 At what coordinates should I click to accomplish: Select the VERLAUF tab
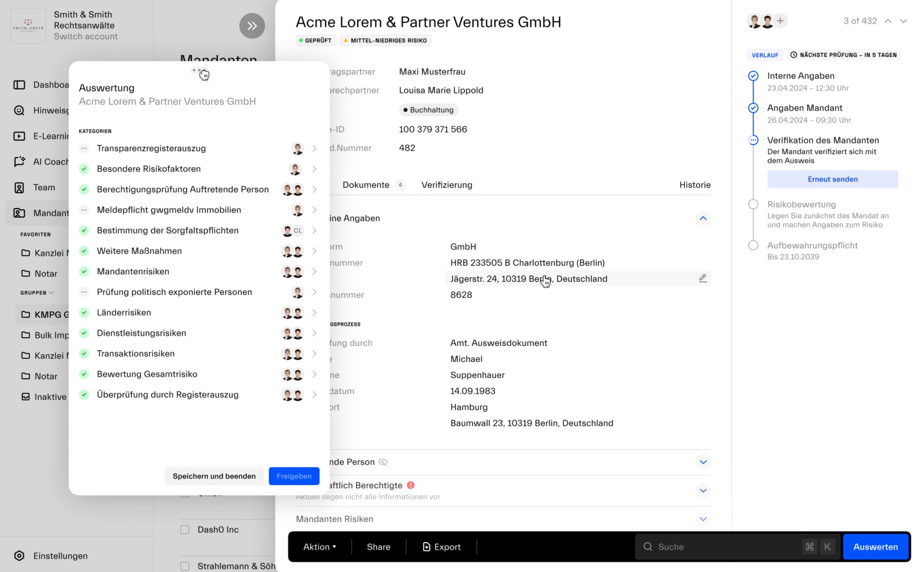[x=765, y=55]
